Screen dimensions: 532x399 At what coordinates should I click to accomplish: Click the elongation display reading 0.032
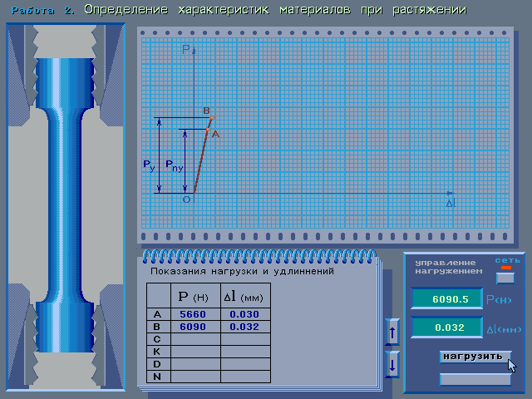pyautogui.click(x=447, y=327)
